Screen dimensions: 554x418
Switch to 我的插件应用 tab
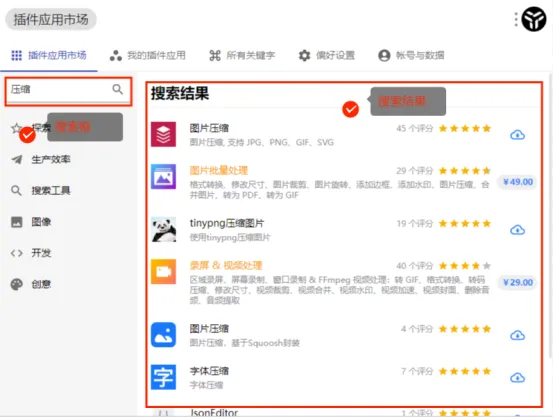147,55
